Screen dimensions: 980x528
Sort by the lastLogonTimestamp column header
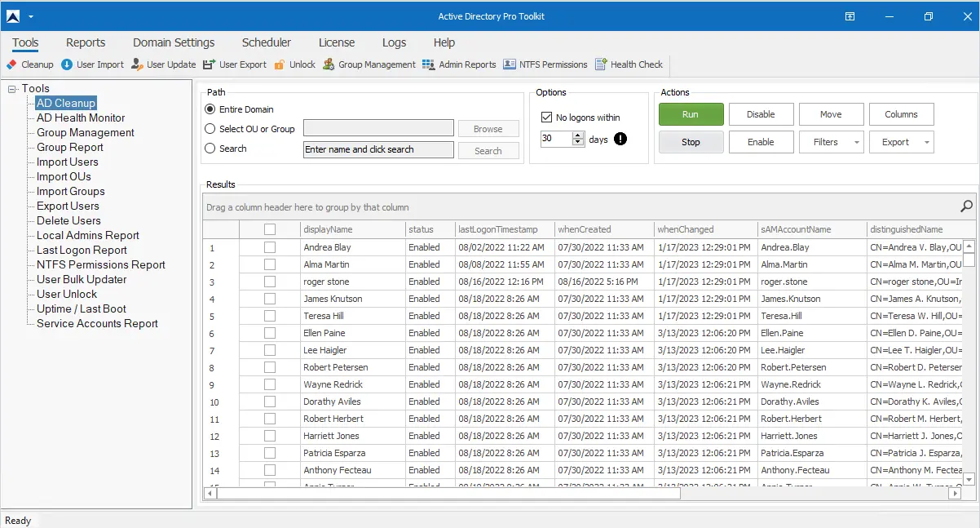click(505, 229)
